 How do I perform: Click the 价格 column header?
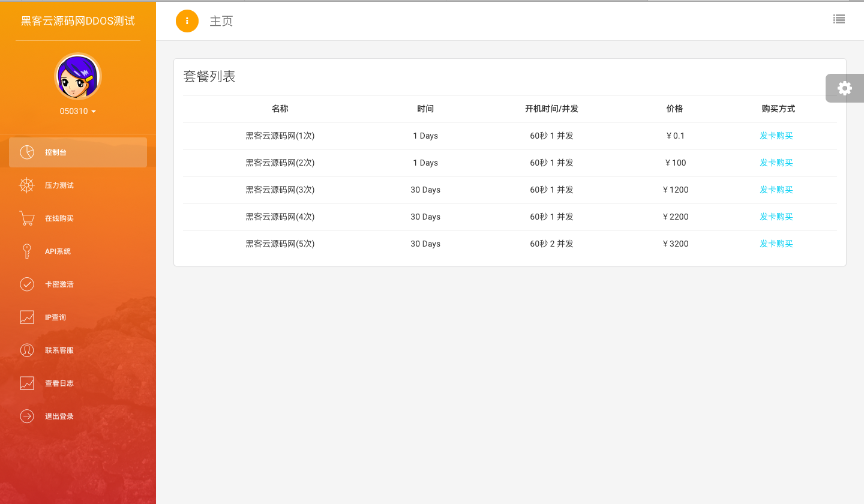(674, 109)
